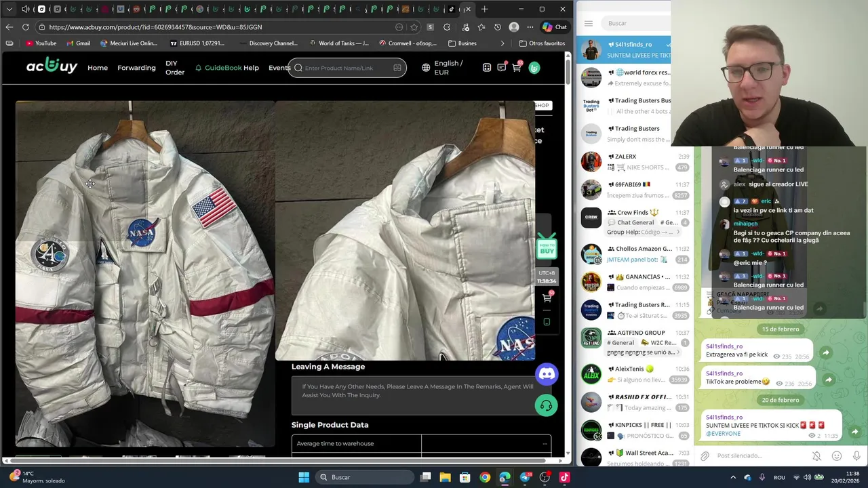The height and width of the screenshot is (488, 868).
Task: Open Copilot Chat in the browser toolbar
Action: click(555, 27)
